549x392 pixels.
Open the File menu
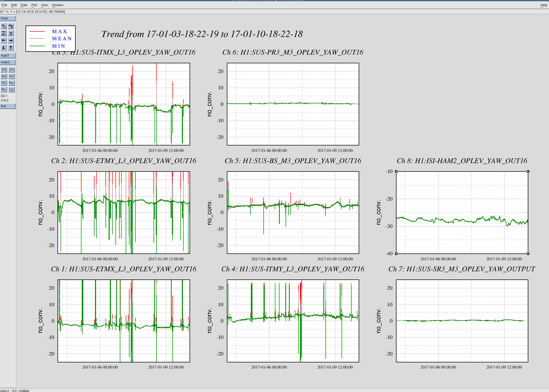click(4, 5)
